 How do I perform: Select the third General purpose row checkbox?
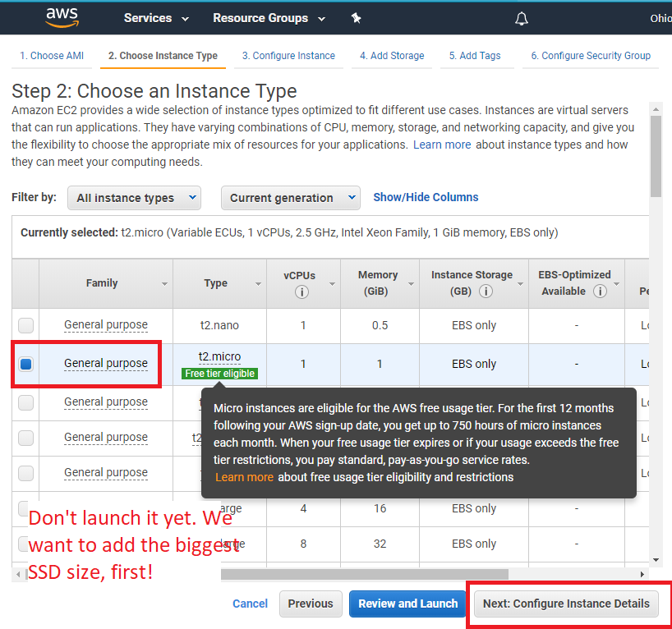25,402
